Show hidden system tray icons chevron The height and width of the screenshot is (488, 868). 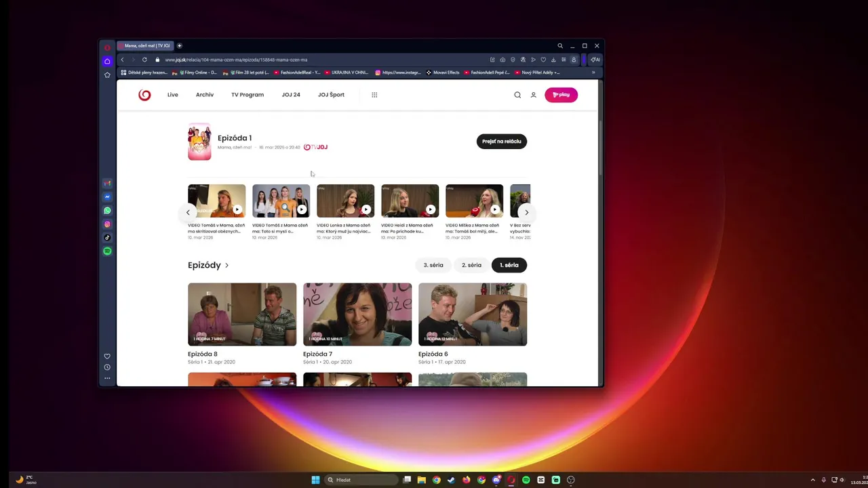tap(813, 480)
